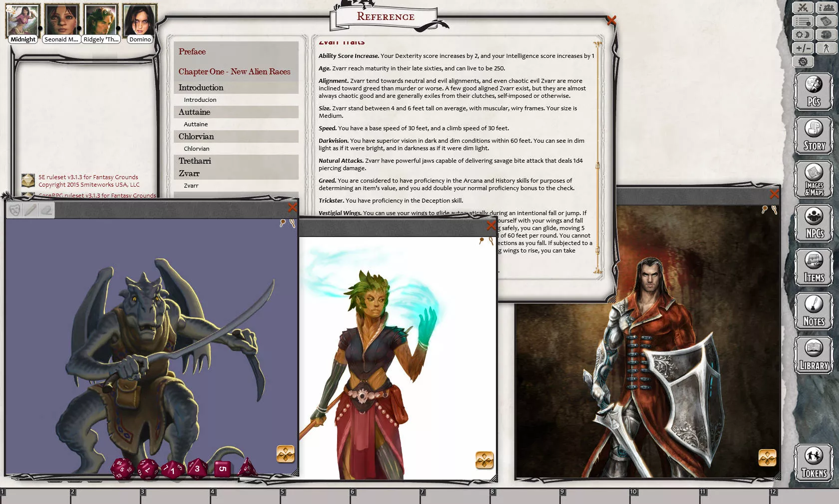Open the Options gear icon
This screenshot has height=504, width=839.
click(803, 61)
